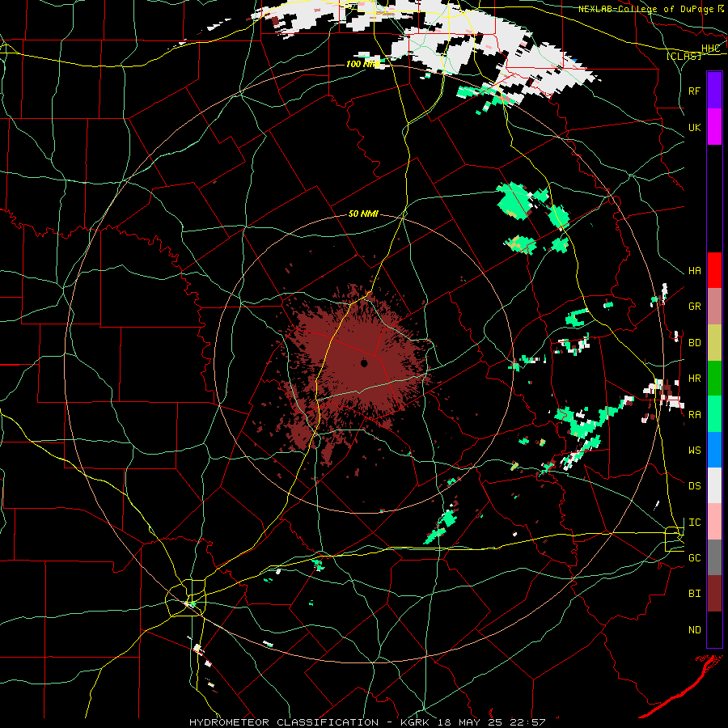Click the HR legend label
728x728 pixels.
694,379
